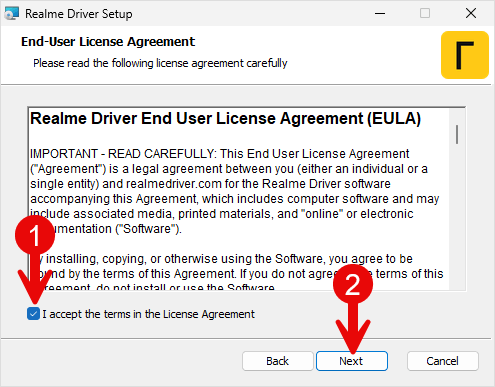The image size is (495, 387).
Task: Click the Realme Driver Setup title icon
Action: click(x=12, y=14)
